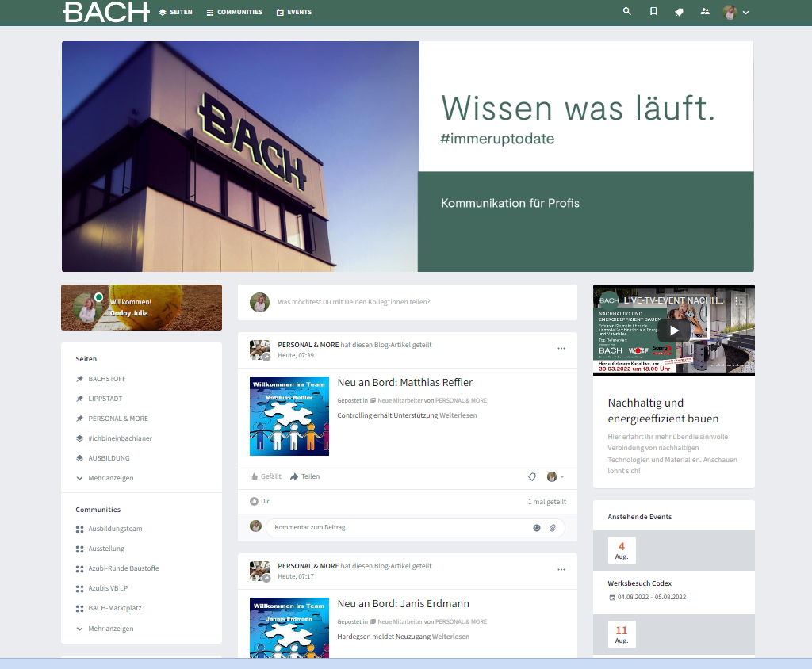Attach file via paperclip in comment

pos(553,528)
